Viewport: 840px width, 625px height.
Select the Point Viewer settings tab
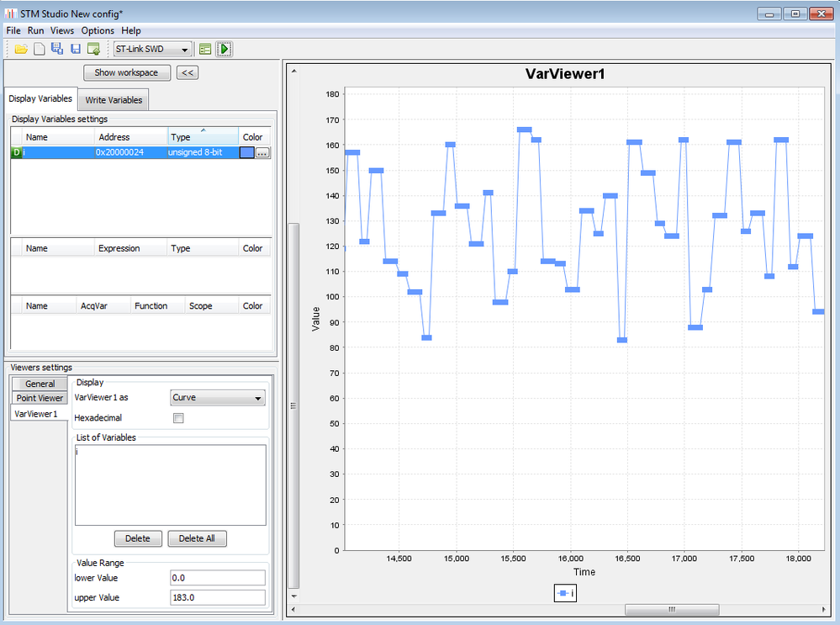pyautogui.click(x=40, y=398)
